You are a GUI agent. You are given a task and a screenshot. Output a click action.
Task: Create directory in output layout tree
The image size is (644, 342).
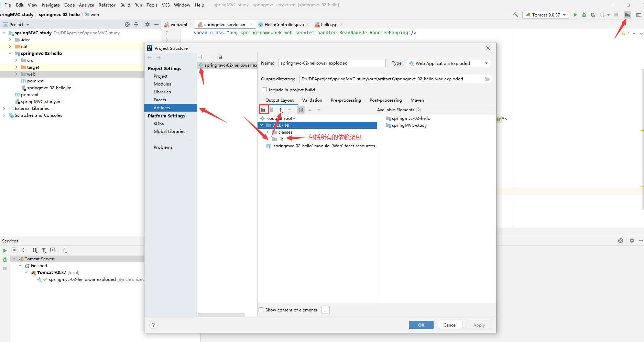(x=263, y=110)
